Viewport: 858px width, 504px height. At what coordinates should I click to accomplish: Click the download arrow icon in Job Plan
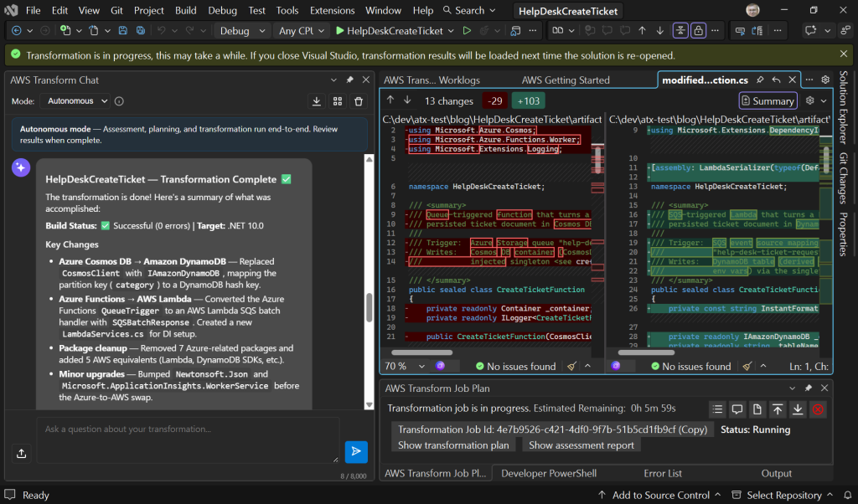(x=798, y=409)
